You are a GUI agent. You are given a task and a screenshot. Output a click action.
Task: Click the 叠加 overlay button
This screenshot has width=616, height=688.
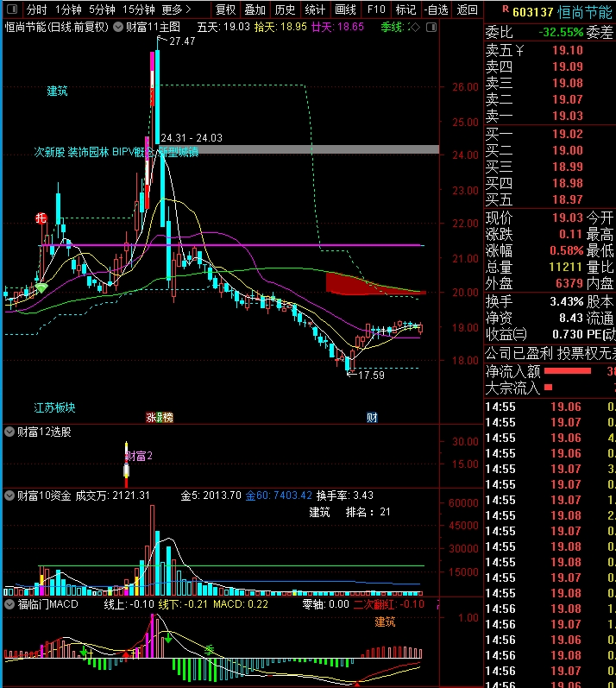pos(255,9)
